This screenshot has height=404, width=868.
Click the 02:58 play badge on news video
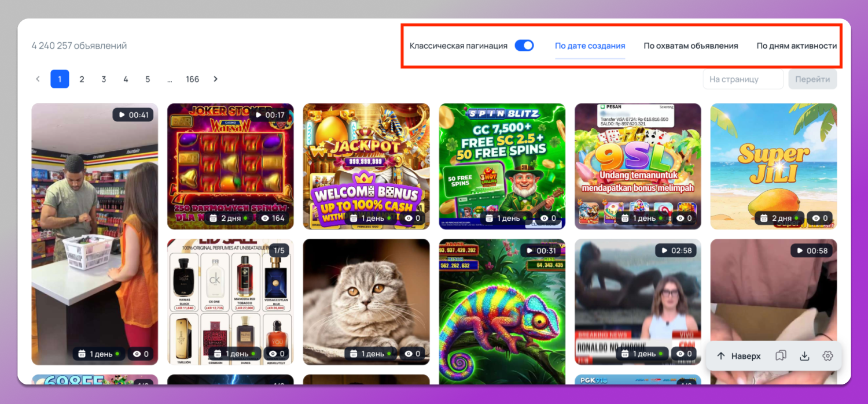[x=675, y=251]
